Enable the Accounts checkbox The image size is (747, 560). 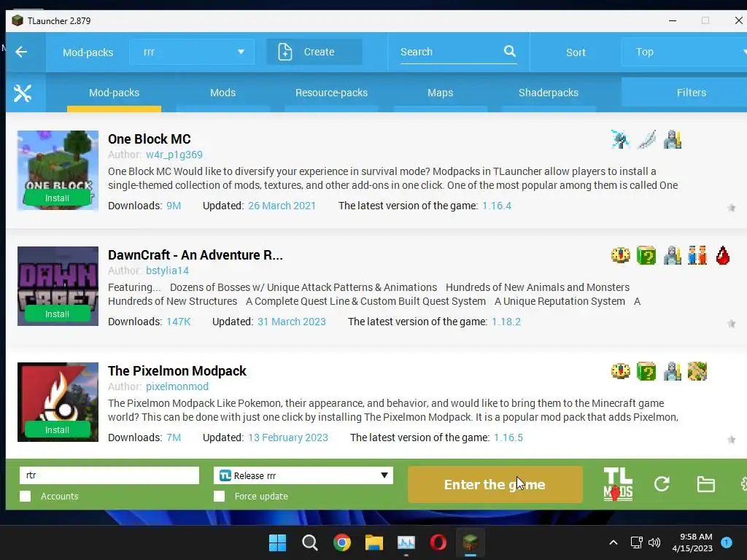pos(26,496)
